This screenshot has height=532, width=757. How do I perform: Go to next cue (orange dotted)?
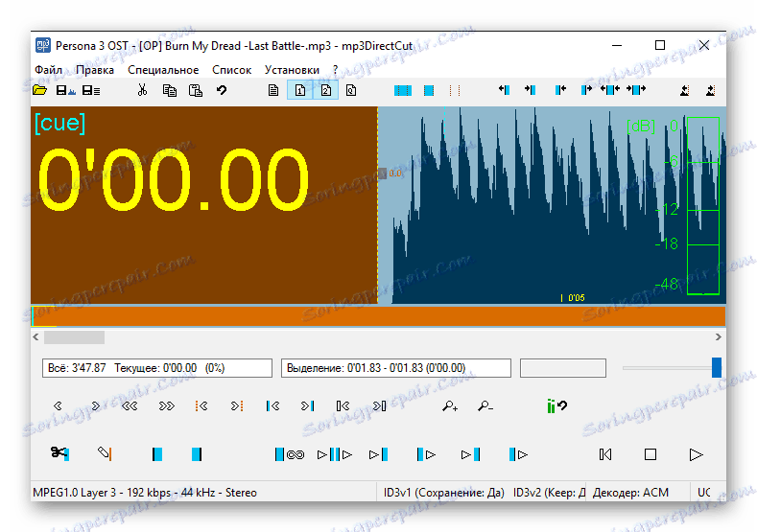(237, 406)
